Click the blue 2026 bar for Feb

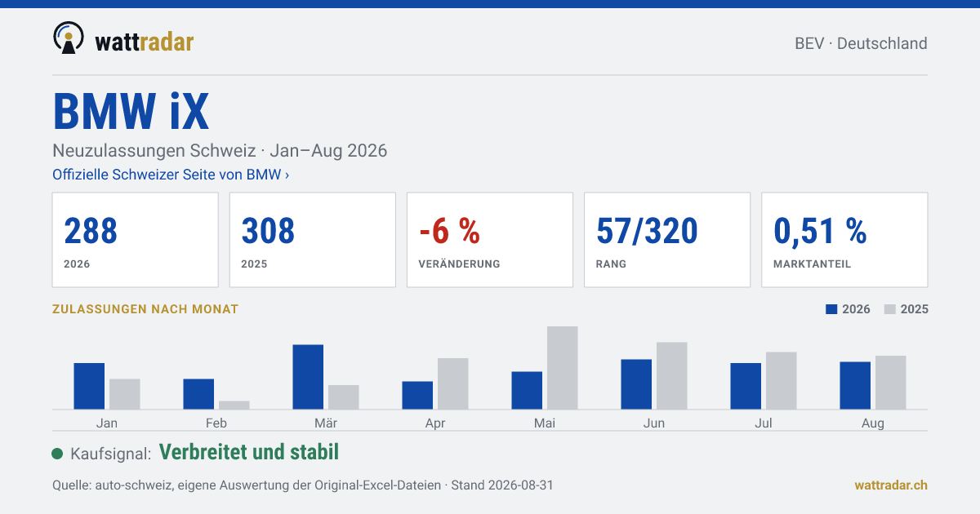[x=198, y=394]
